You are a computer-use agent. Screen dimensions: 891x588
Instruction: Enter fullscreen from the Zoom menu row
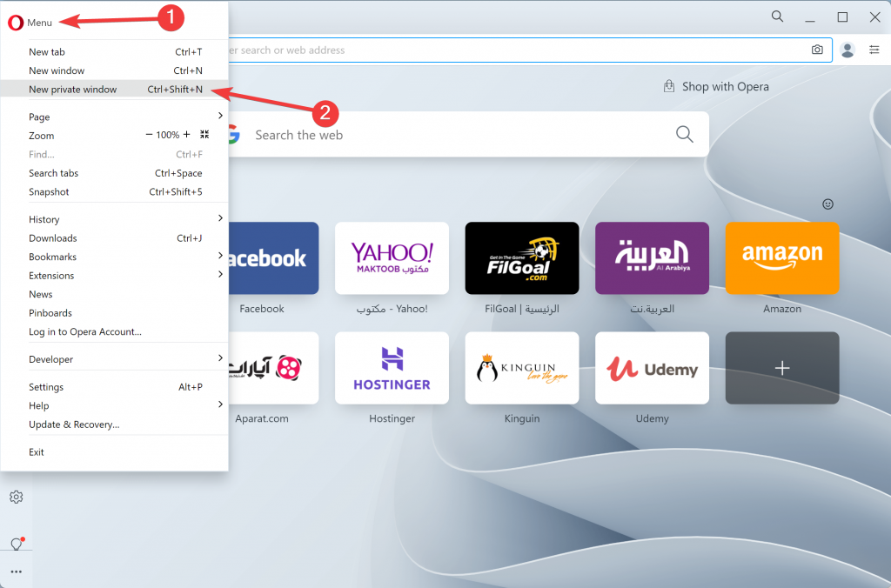204,135
